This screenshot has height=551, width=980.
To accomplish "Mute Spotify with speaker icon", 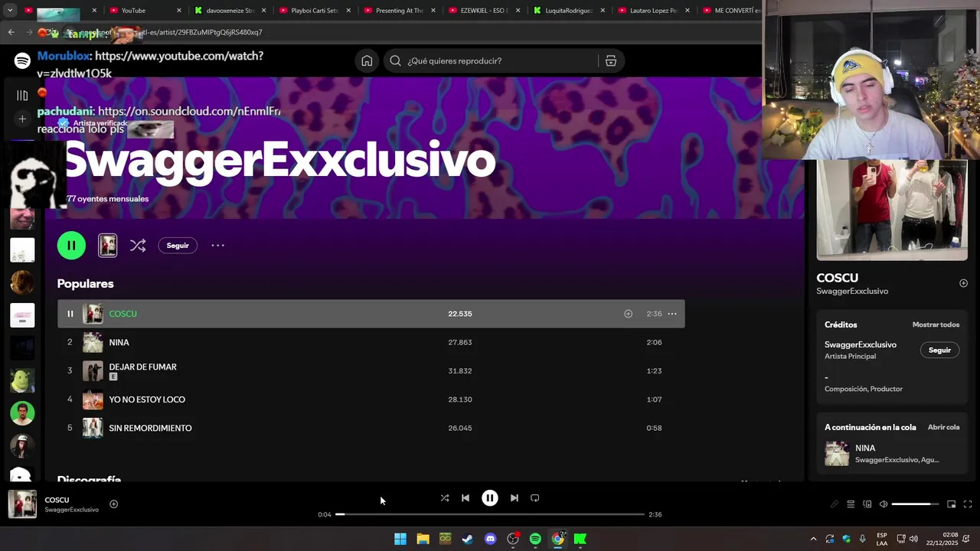I will click(x=884, y=504).
